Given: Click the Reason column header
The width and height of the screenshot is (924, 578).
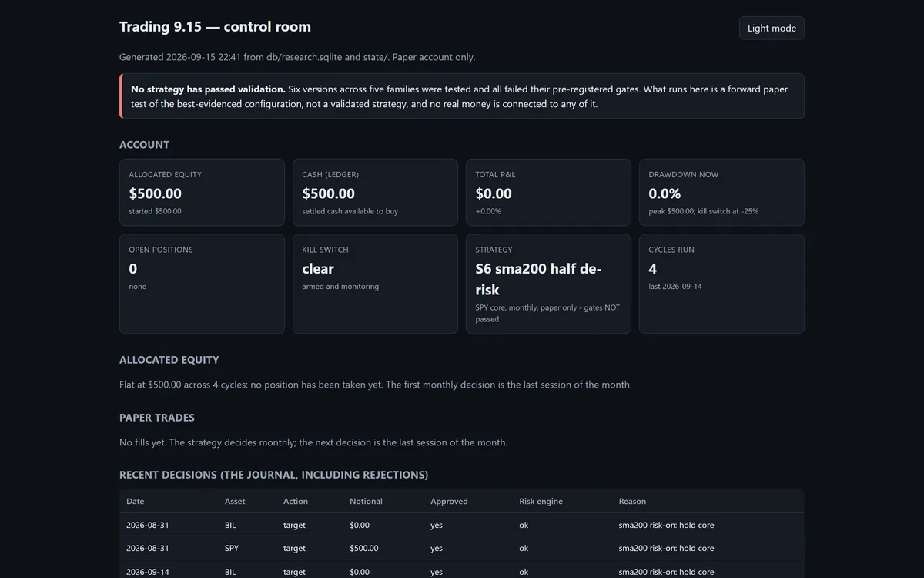Looking at the screenshot, I should click(632, 501).
